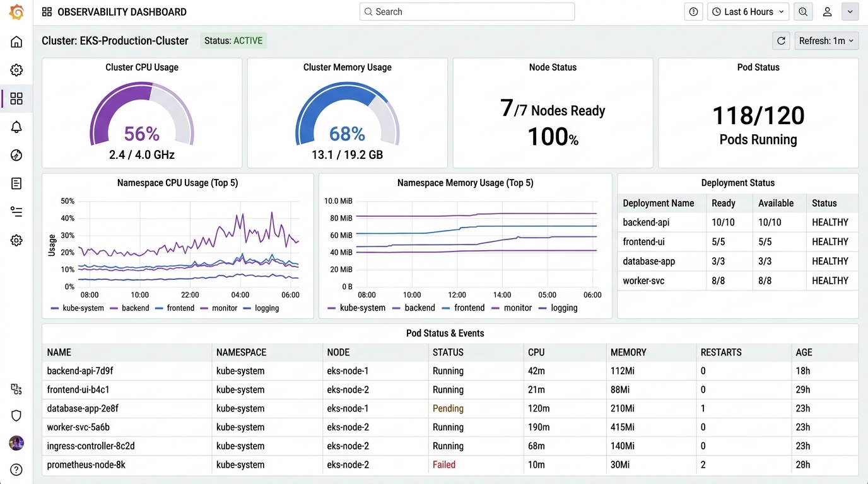Open the Home icon in sidebar

coord(16,42)
